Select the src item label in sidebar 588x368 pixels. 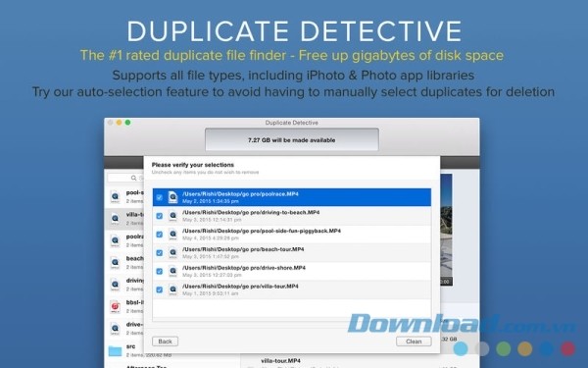pos(130,346)
